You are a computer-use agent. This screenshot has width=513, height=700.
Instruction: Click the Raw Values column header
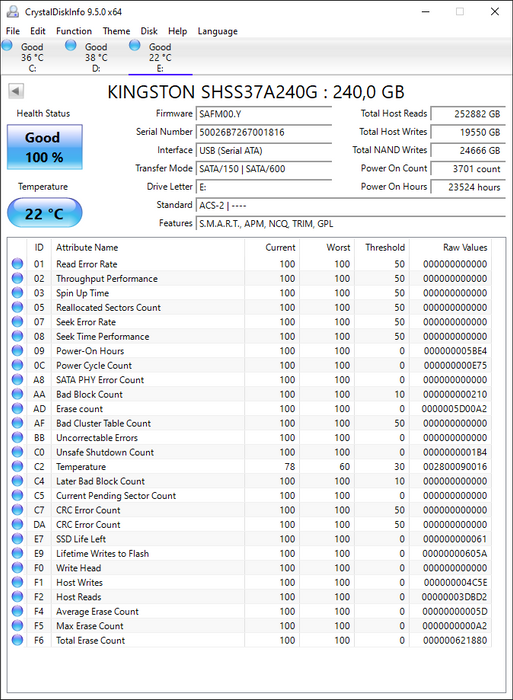[x=465, y=247]
